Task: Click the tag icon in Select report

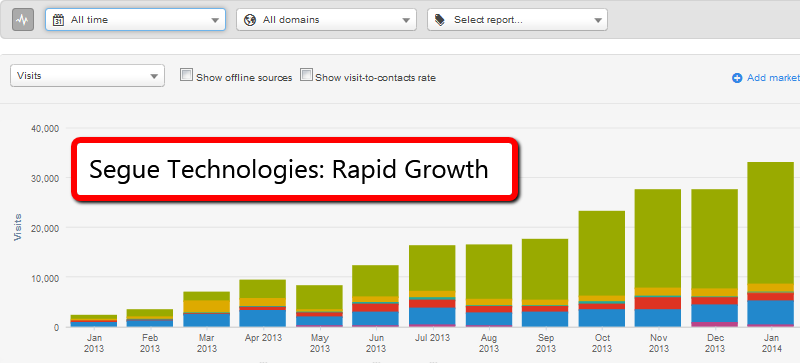Action: pos(440,20)
